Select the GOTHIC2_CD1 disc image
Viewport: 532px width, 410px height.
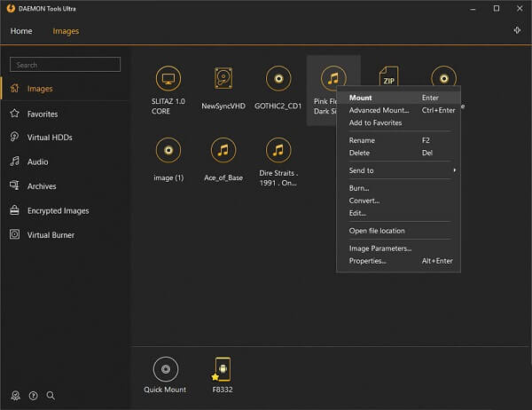pos(278,79)
